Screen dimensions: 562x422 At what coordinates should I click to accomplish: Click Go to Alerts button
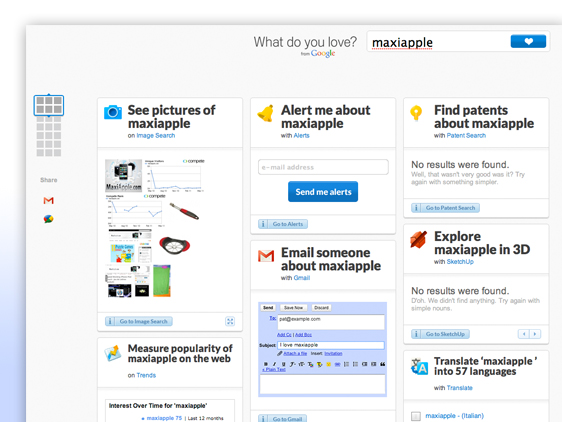tap(283, 224)
